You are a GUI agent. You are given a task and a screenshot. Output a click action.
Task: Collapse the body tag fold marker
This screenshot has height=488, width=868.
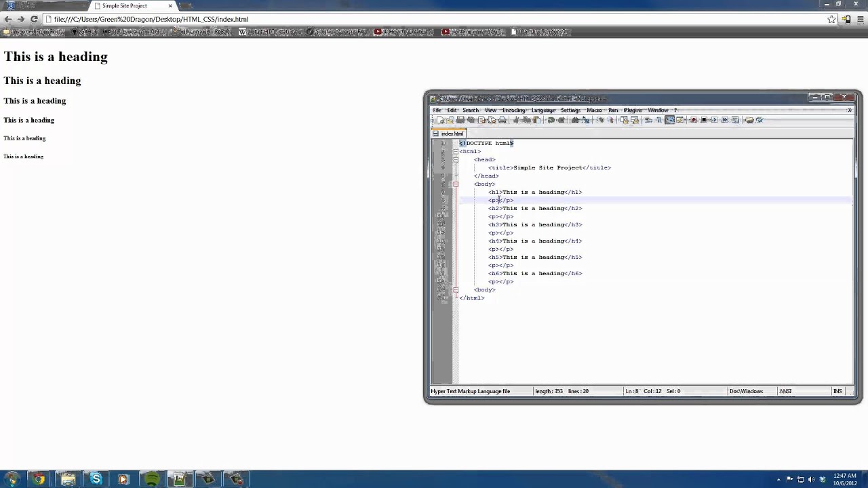456,184
